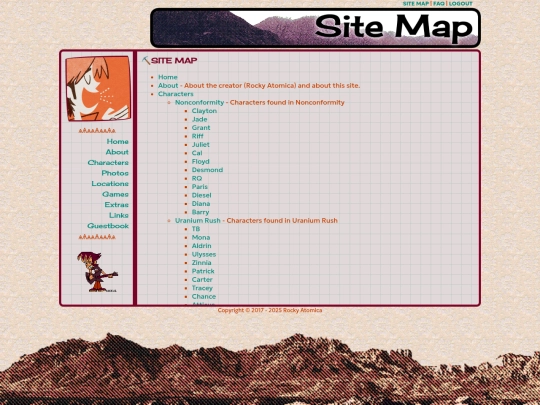Open Aldrin character page

201,246
